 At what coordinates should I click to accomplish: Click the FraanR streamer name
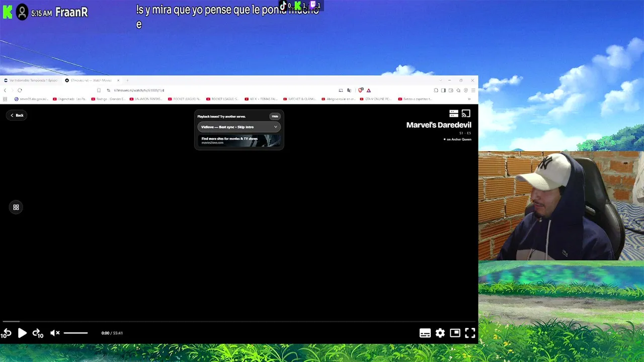[71, 13]
